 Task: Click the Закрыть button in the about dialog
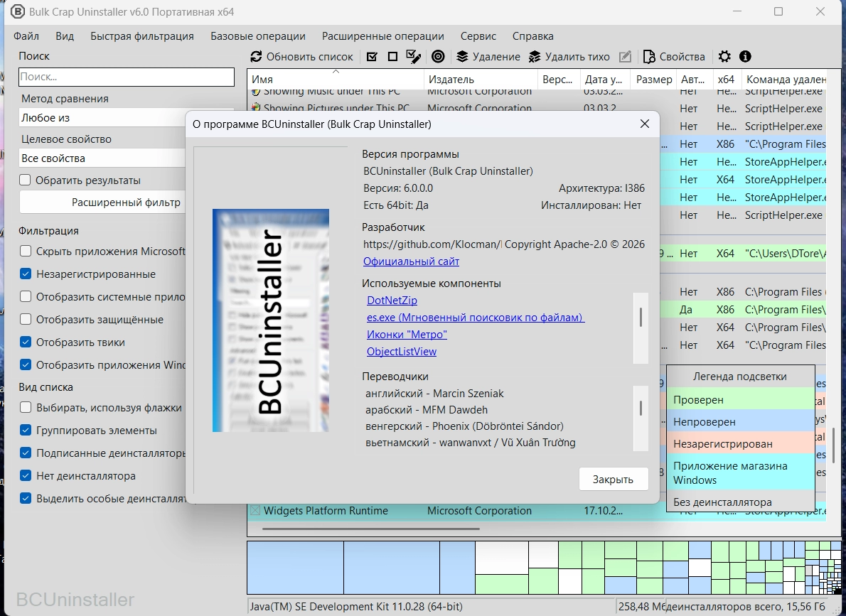pyautogui.click(x=613, y=479)
